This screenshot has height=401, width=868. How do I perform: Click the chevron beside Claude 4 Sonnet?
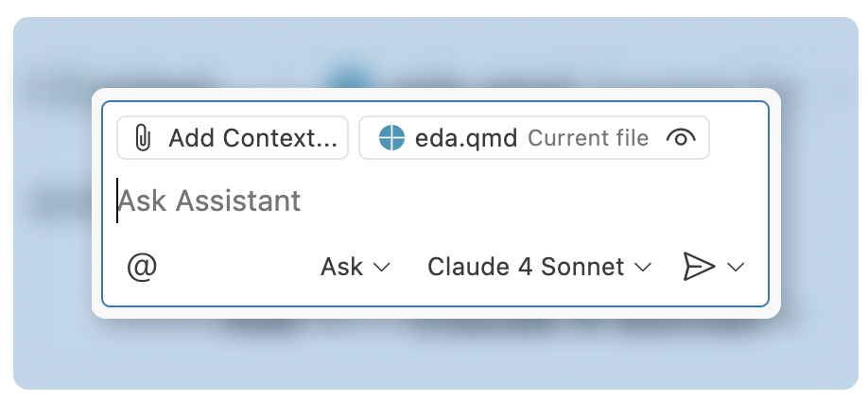click(x=642, y=268)
